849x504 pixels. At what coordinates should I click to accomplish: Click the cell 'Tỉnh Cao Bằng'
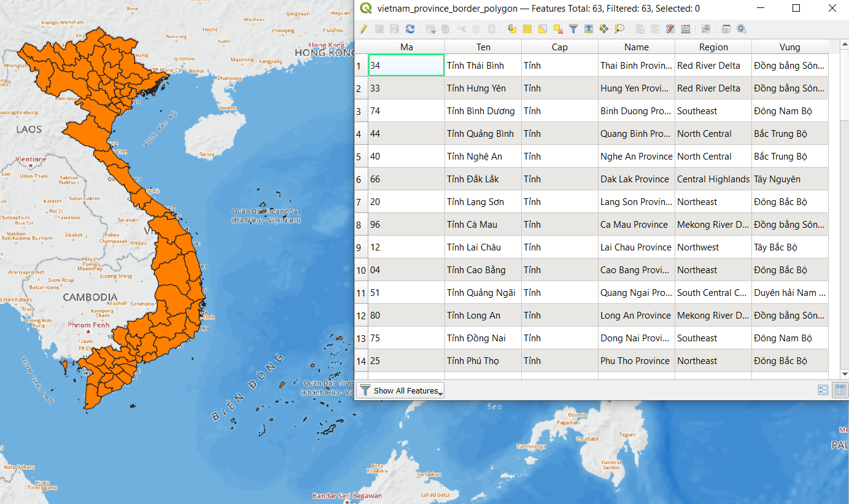click(x=483, y=269)
